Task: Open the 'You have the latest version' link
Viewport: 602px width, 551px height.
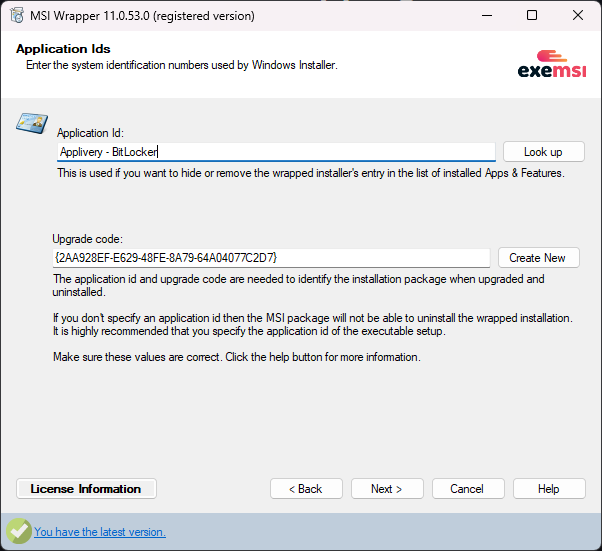Action: tap(100, 532)
